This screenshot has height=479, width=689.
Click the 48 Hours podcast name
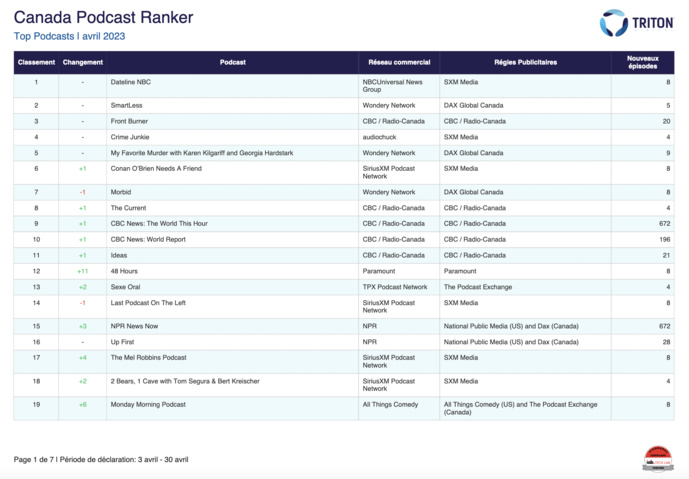click(124, 271)
